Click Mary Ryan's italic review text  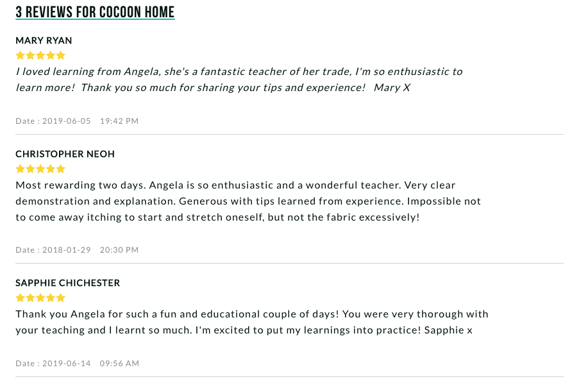(239, 79)
